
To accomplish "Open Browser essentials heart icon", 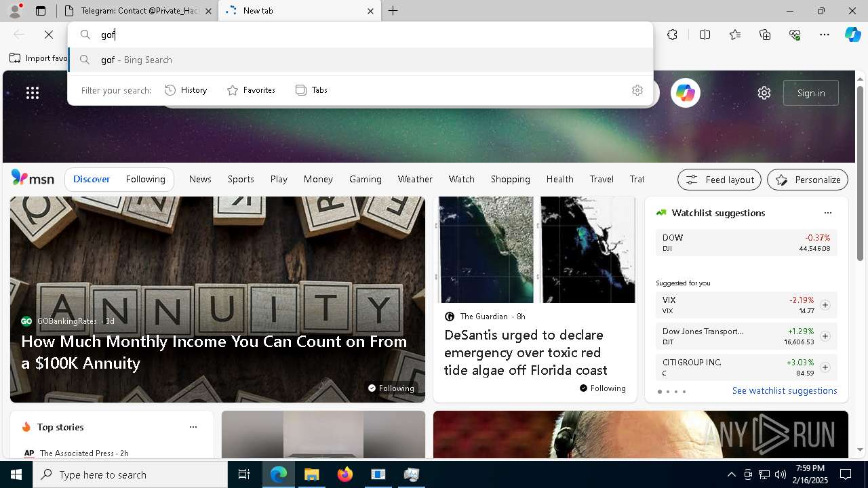I will pos(795,35).
